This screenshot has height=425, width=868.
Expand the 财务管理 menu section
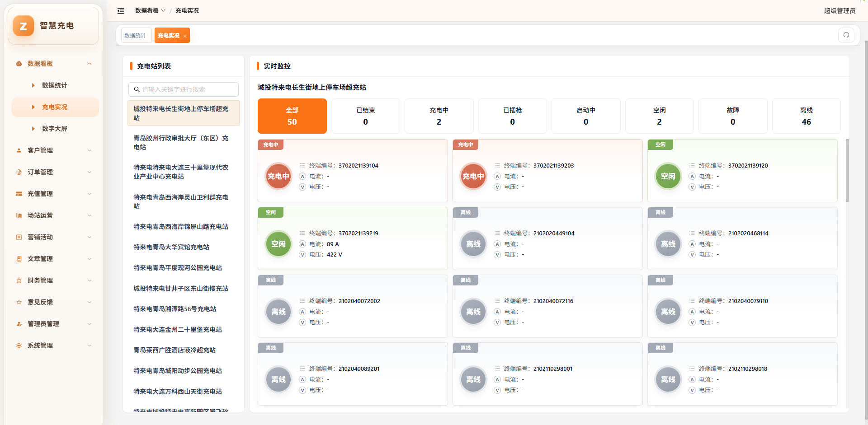[54, 280]
